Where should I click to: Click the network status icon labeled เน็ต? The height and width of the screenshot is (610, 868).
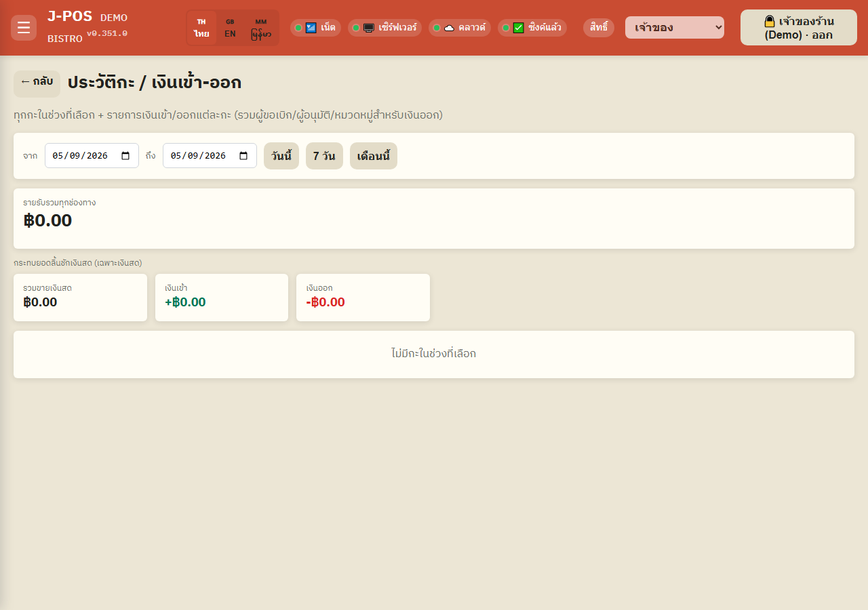click(x=311, y=28)
